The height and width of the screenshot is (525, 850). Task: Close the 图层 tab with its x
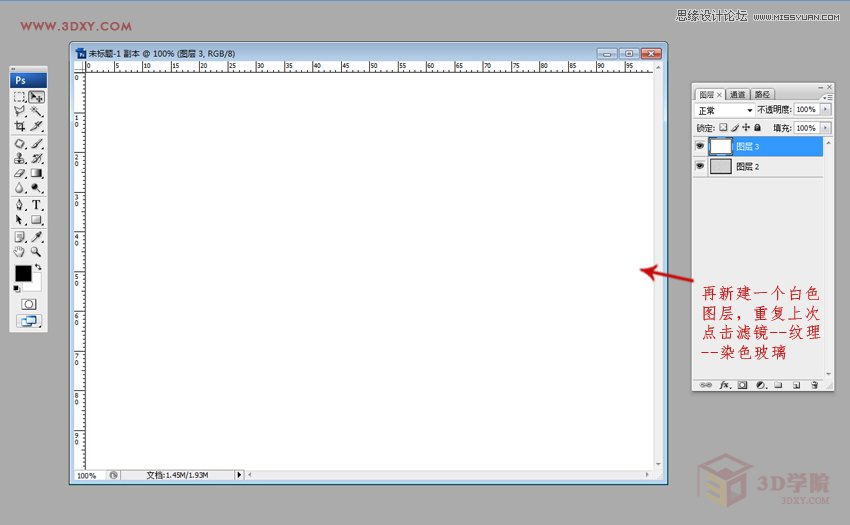click(719, 94)
